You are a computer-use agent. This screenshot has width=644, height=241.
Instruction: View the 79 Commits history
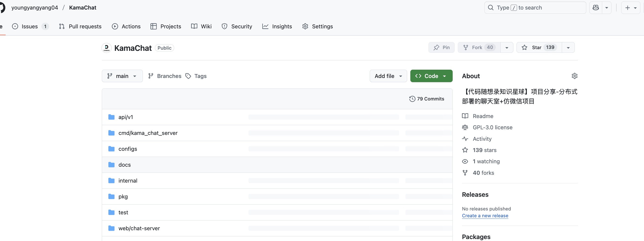[x=427, y=99]
